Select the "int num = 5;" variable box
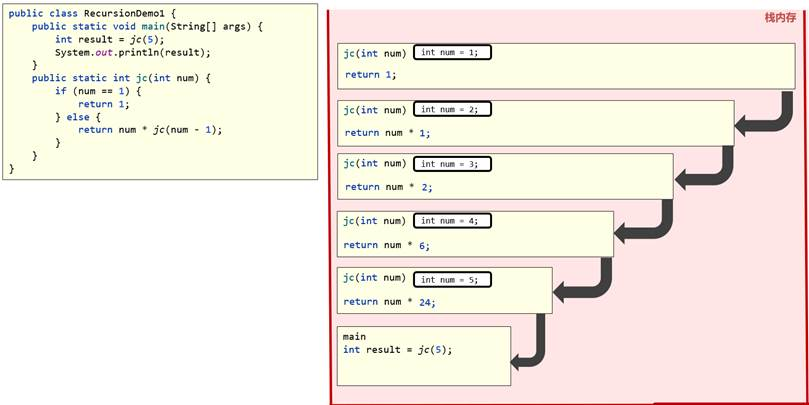The image size is (809, 405). pos(452,280)
